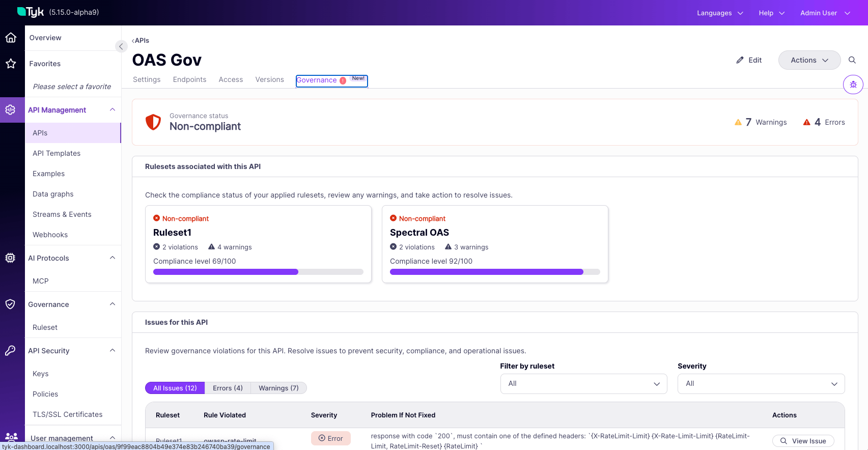Open APIs in the sidebar

pos(73,133)
